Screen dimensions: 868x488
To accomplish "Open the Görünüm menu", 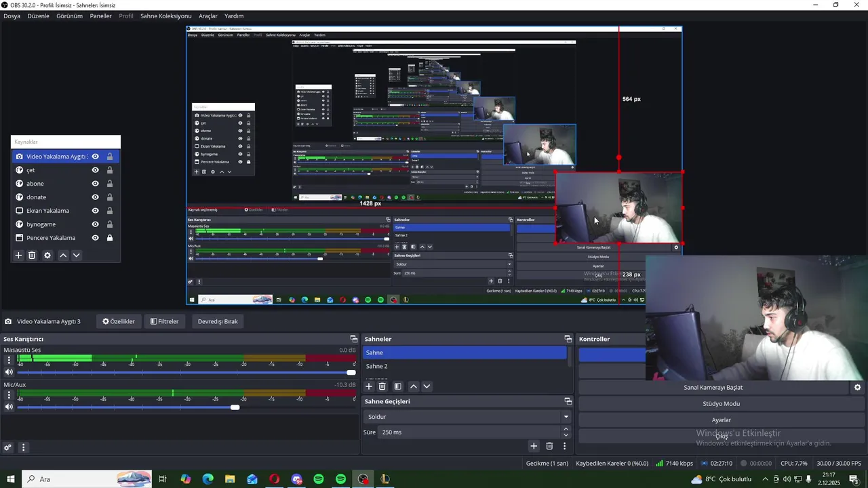I will point(69,16).
